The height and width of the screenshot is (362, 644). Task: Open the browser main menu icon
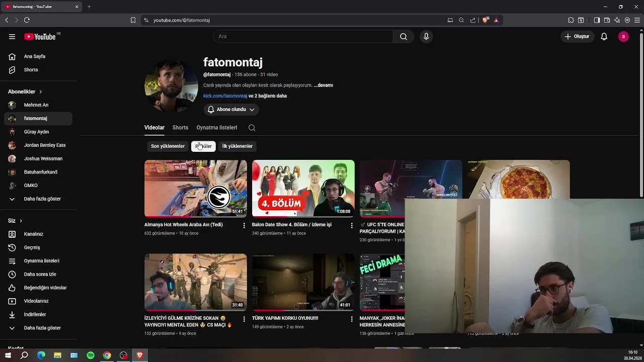(637, 20)
